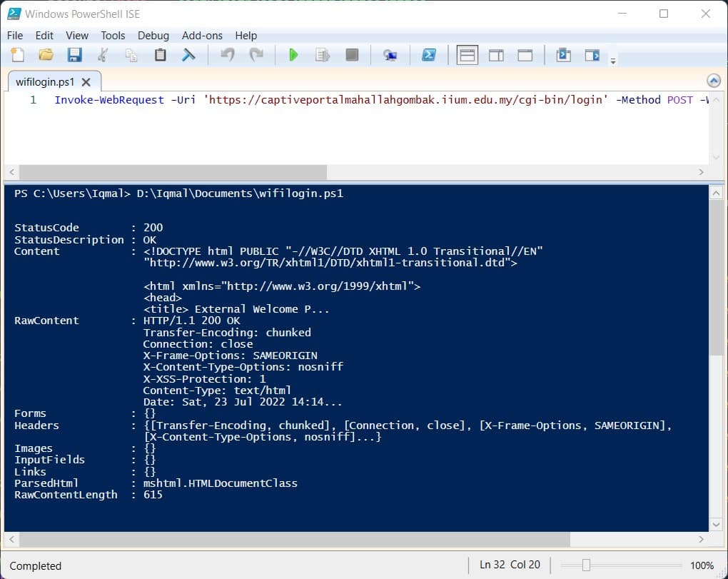Click the console prompt path line
728x579 pixels.
[x=178, y=193]
